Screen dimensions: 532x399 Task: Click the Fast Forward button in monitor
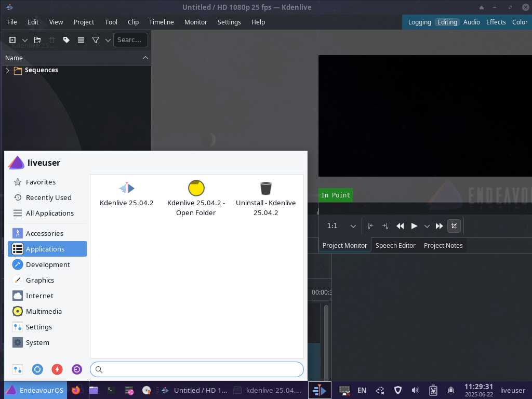coord(439,226)
